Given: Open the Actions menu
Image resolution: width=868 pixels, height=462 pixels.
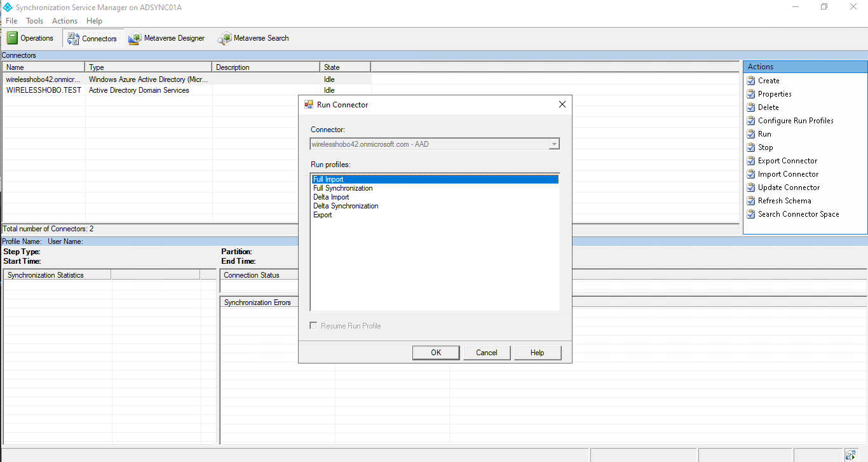Looking at the screenshot, I should coord(65,21).
